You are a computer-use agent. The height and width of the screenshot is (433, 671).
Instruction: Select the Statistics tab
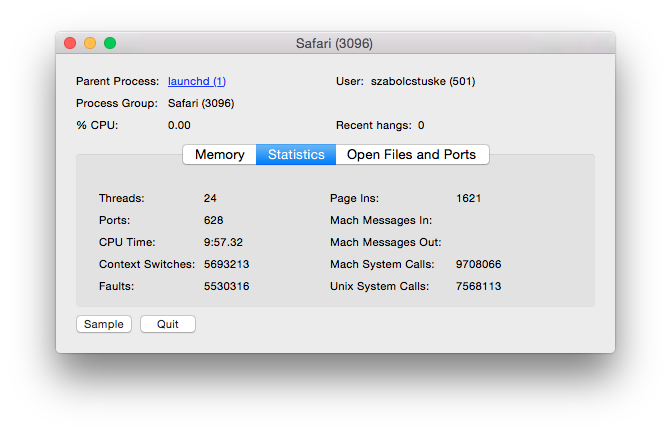click(296, 154)
